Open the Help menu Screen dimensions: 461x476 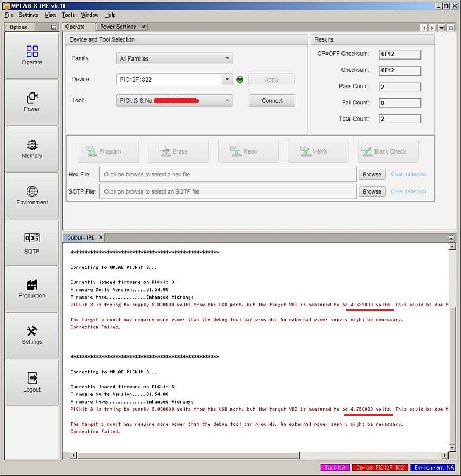(x=110, y=15)
